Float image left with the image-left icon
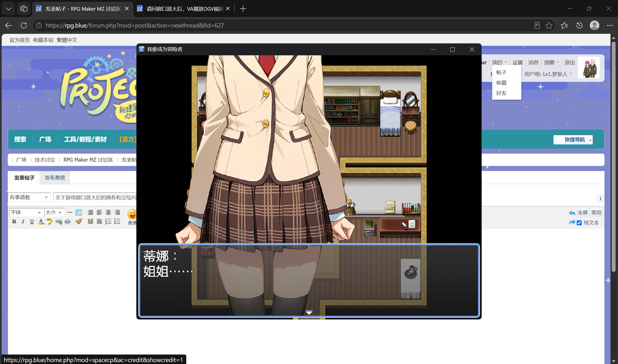 coord(91,221)
